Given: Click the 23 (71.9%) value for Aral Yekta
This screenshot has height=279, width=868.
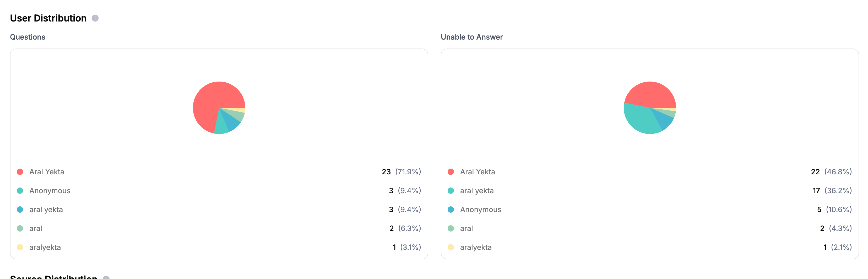Looking at the screenshot, I should (x=401, y=171).
